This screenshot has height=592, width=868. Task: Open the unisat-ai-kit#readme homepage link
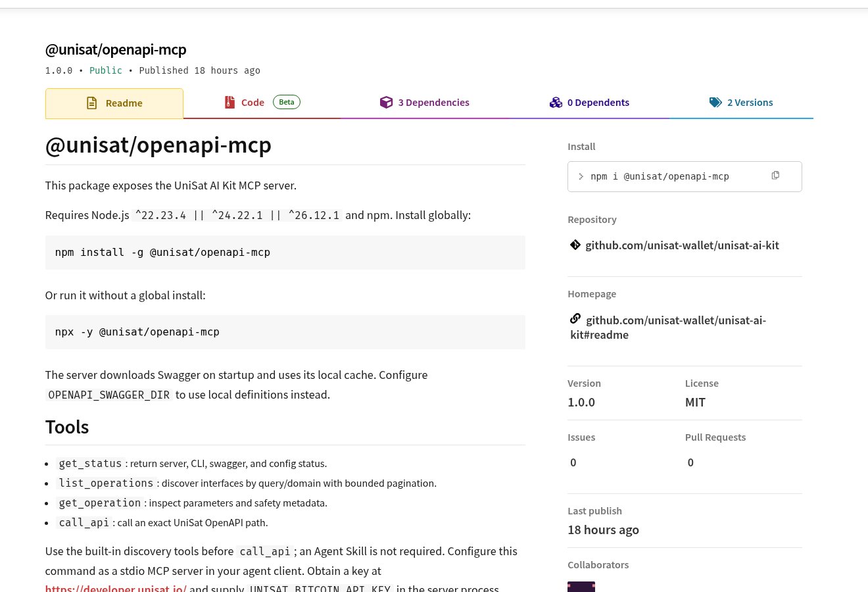(668, 327)
